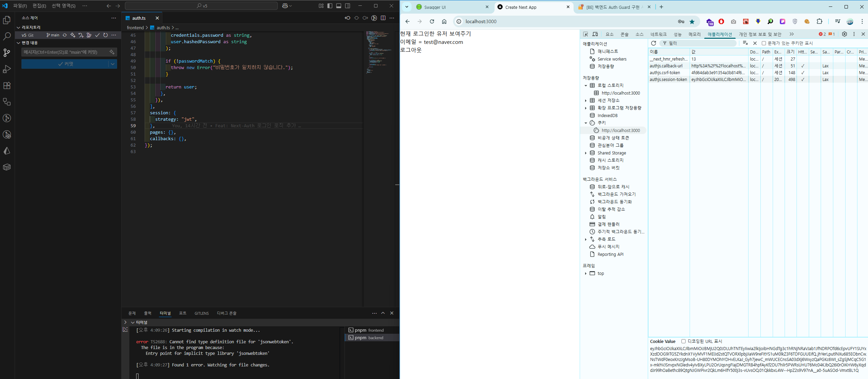Image resolution: width=868 pixels, height=379 pixels.
Task: Open the Source Control view icon
Action: coord(7,53)
